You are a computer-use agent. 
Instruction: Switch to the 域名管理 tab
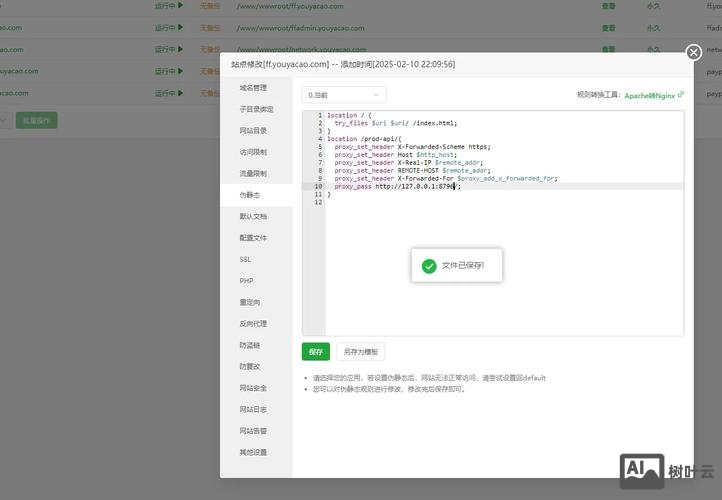coord(253,88)
